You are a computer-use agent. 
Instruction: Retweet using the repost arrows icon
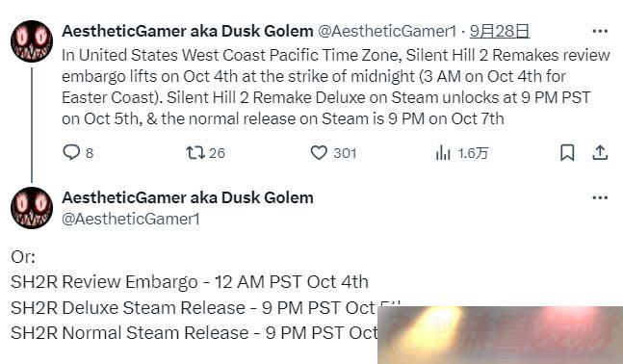(x=195, y=152)
